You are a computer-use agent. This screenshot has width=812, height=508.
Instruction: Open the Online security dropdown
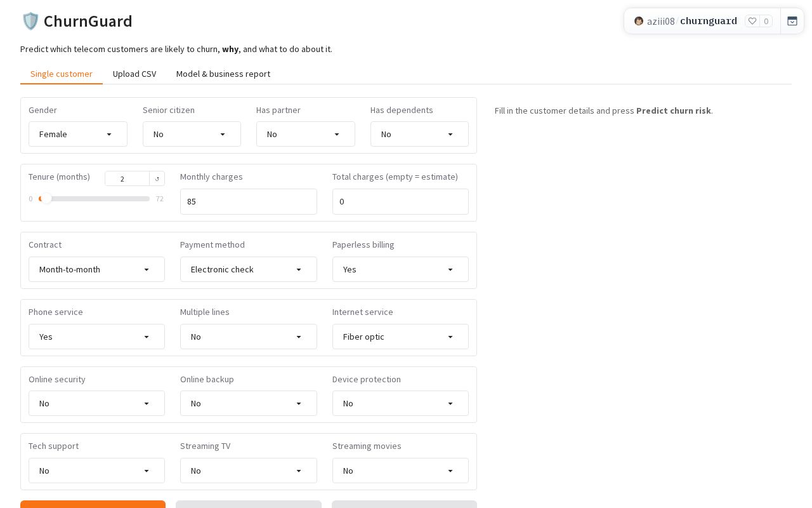click(96, 403)
